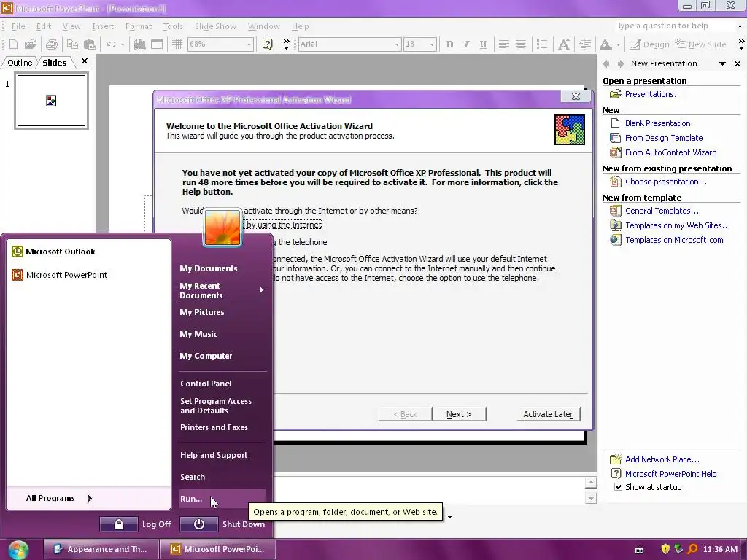Click the New Slide toolbar button
The width and height of the screenshot is (747, 560).
(x=700, y=44)
